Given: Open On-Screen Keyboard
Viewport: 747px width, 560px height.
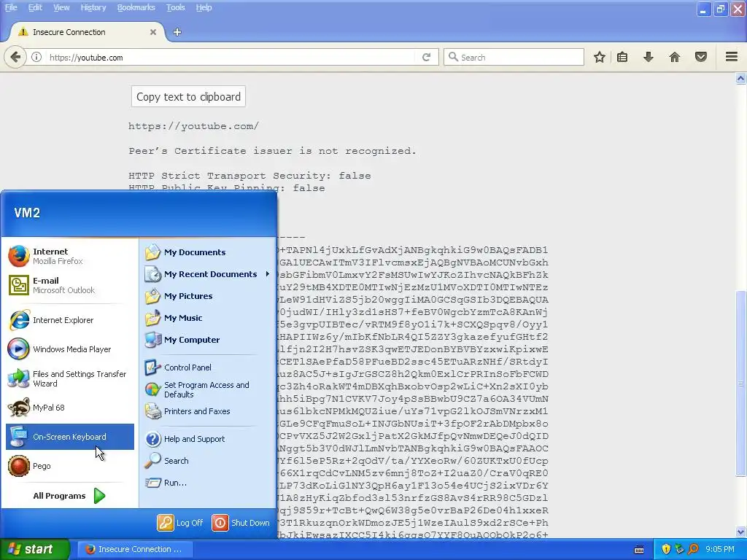Looking at the screenshot, I should tap(69, 437).
